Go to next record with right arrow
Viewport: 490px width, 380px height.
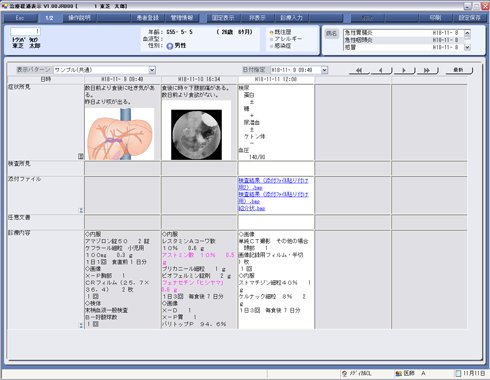(x=404, y=70)
